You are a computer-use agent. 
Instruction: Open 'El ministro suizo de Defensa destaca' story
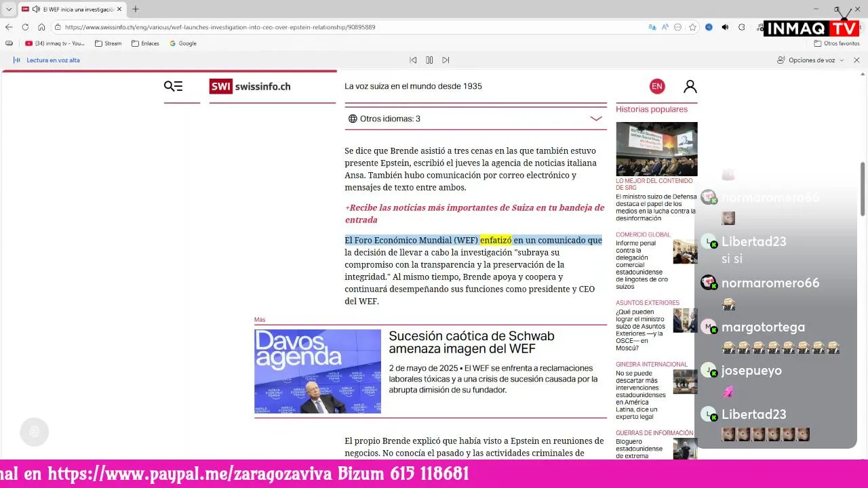tap(656, 207)
